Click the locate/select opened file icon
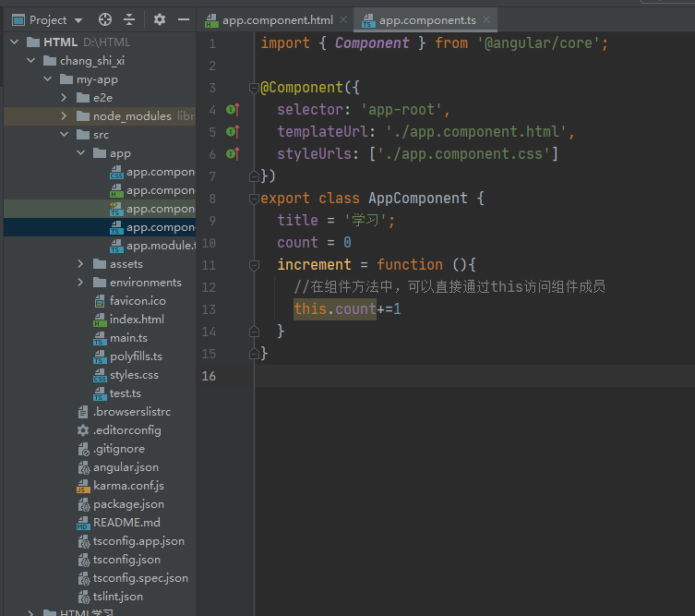Screen dimensions: 695x616 pyautogui.click(x=105, y=19)
